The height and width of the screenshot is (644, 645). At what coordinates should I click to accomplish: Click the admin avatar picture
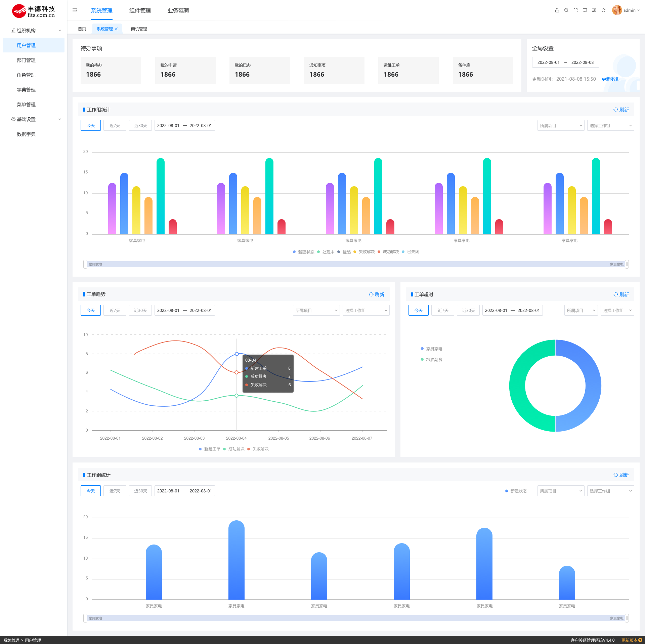click(x=617, y=10)
